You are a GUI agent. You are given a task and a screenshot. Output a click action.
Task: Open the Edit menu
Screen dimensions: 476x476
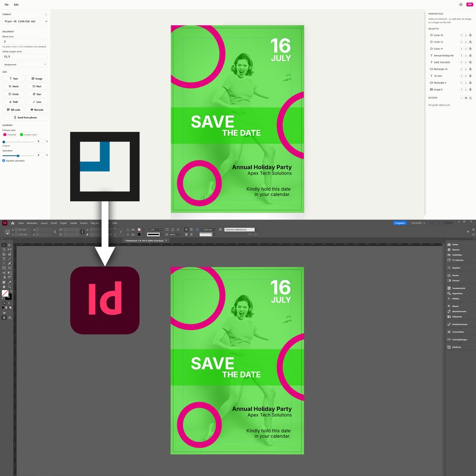[x=16, y=4]
